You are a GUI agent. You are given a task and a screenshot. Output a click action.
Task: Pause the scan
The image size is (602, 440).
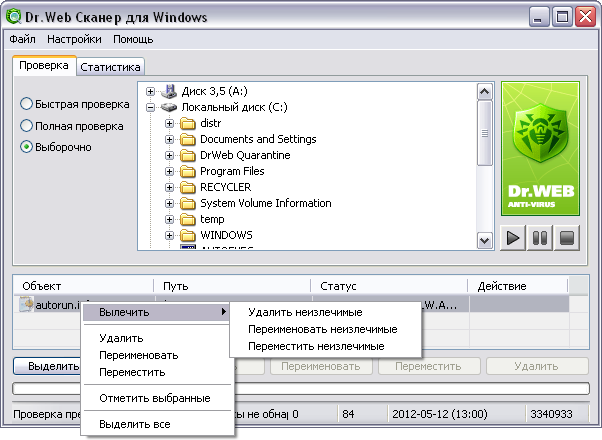point(540,238)
